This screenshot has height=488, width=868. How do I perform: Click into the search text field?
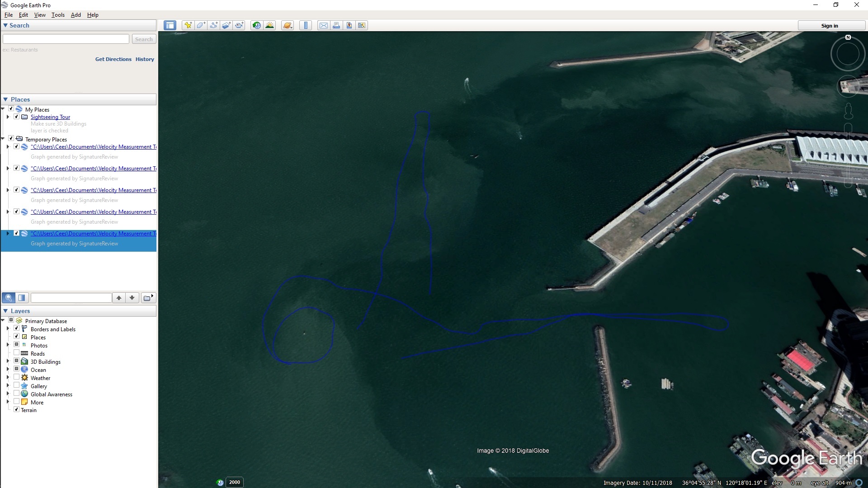[66, 39]
